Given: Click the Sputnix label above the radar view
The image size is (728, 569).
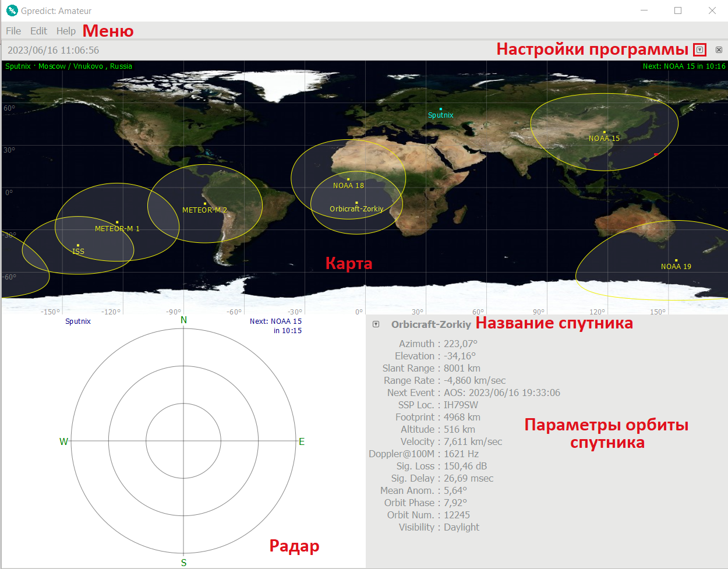Looking at the screenshot, I should click(x=77, y=321).
